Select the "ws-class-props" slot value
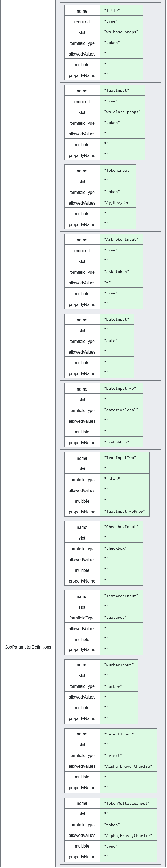This screenshot has width=167, height=868. [x=122, y=112]
